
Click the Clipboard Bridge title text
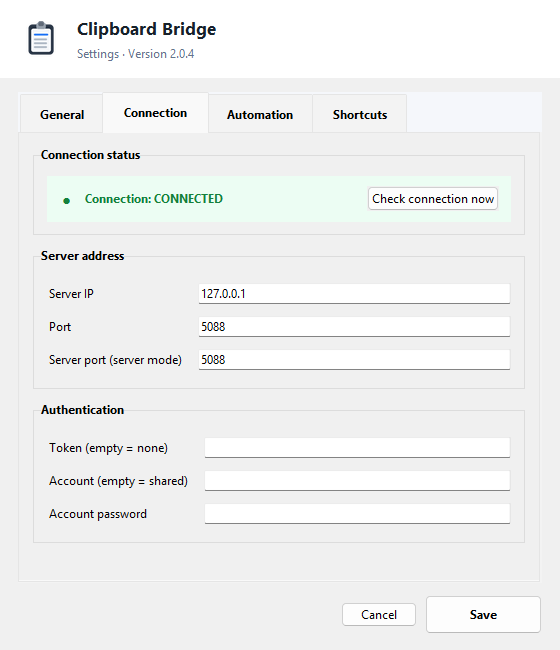[146, 29]
